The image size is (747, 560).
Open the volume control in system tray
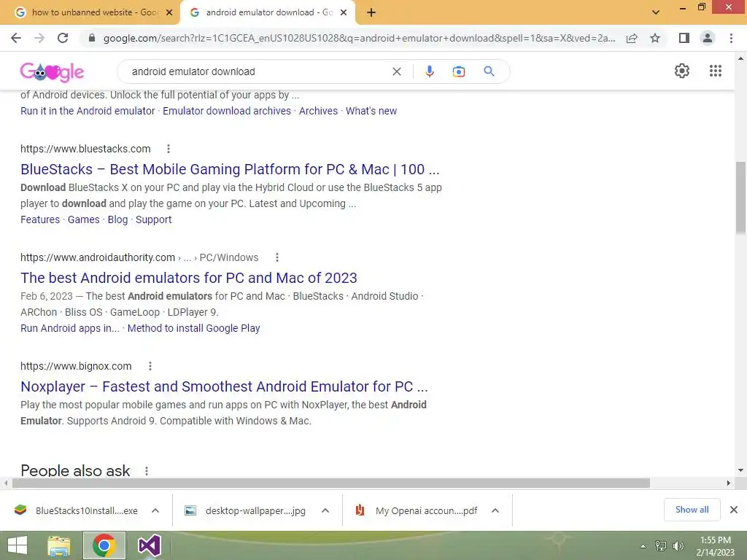(678, 546)
